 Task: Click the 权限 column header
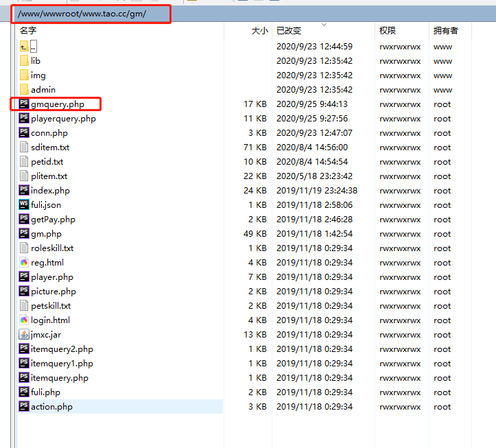click(387, 31)
